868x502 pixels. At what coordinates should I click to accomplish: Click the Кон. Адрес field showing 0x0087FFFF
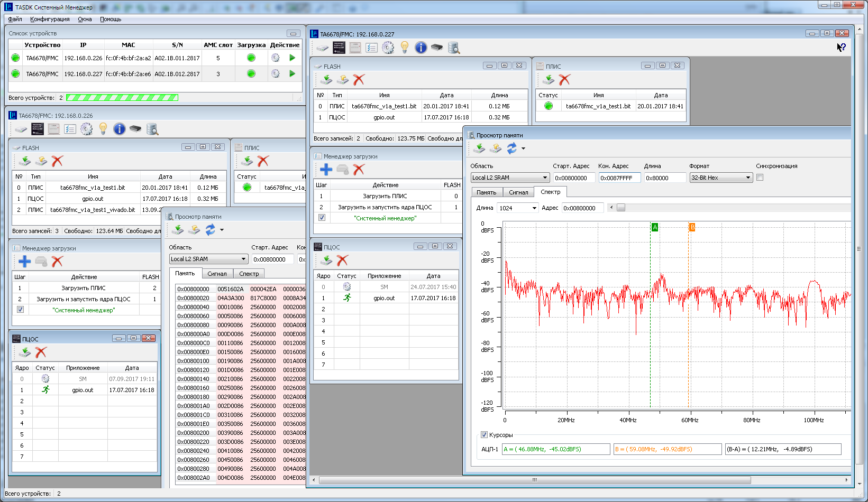tap(619, 178)
